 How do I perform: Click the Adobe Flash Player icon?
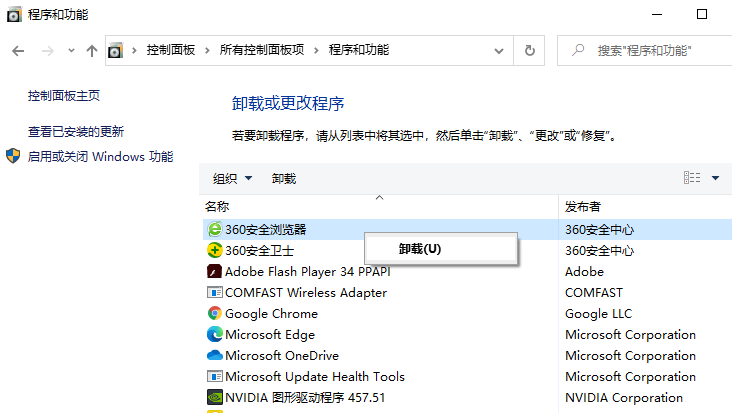(x=214, y=271)
